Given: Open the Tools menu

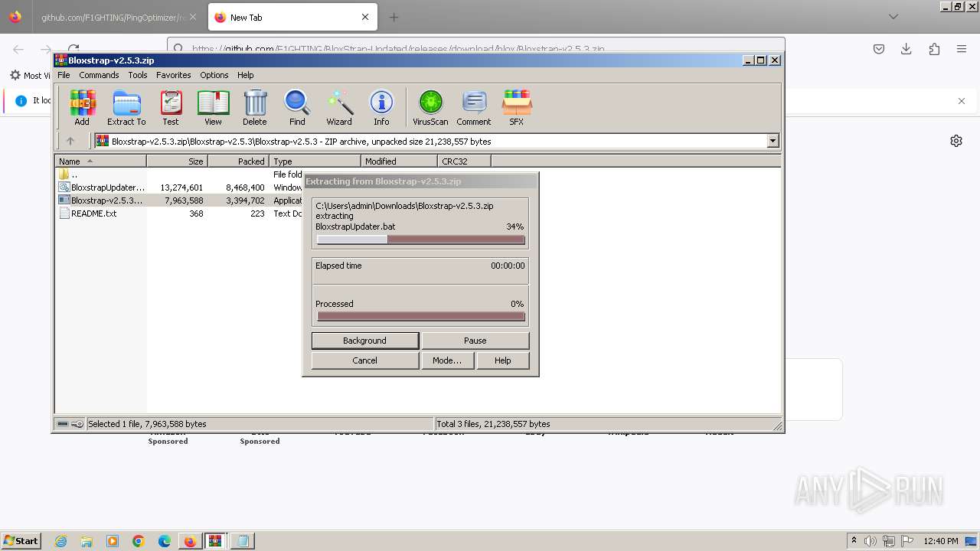Looking at the screenshot, I should click(x=138, y=75).
